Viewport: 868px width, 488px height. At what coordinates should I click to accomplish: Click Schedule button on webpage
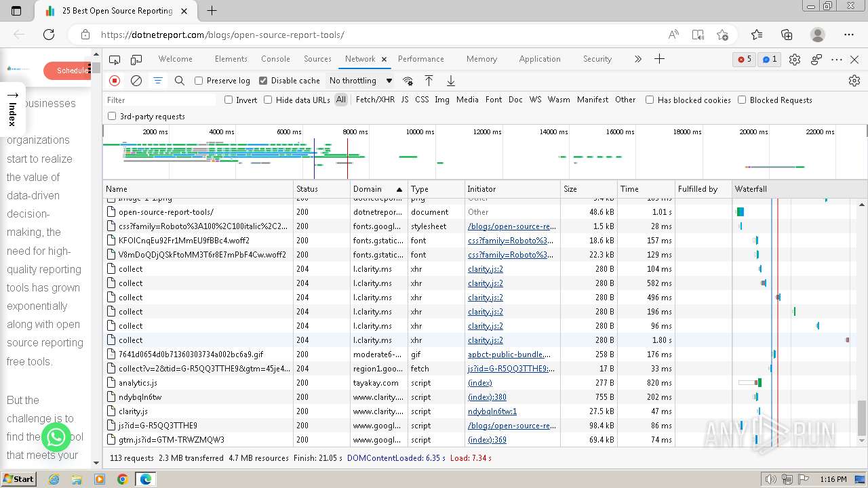pos(67,70)
